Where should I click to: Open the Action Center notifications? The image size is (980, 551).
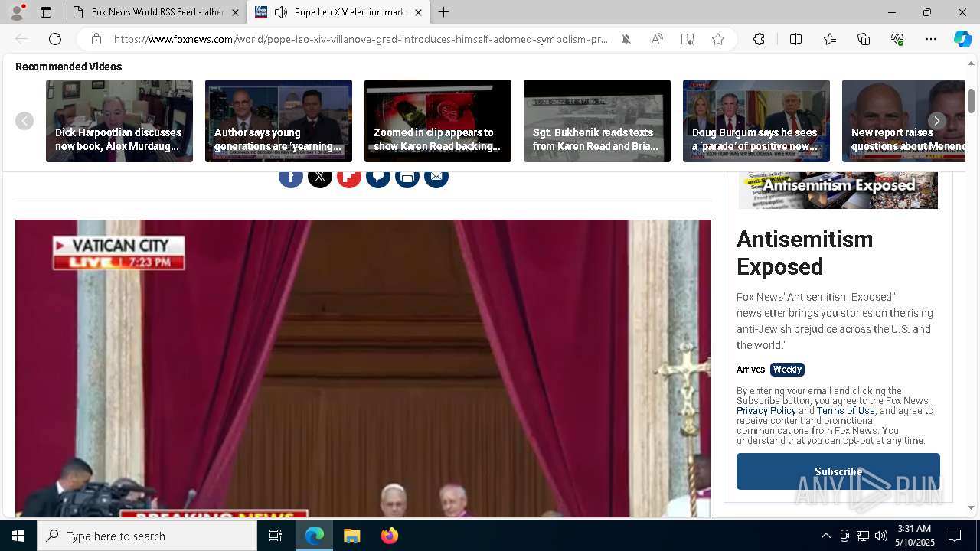(x=955, y=536)
